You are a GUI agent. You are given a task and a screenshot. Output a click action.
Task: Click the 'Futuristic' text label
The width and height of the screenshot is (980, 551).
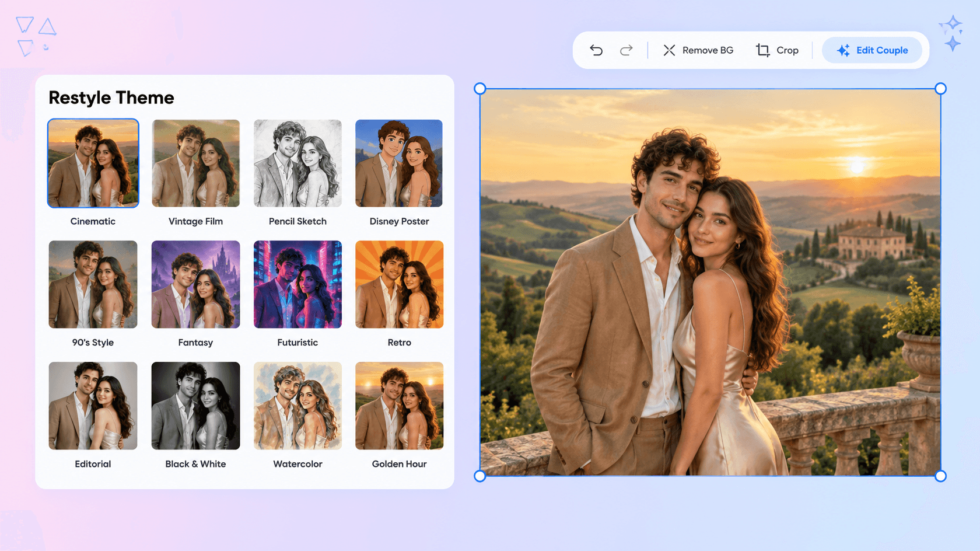[297, 343]
